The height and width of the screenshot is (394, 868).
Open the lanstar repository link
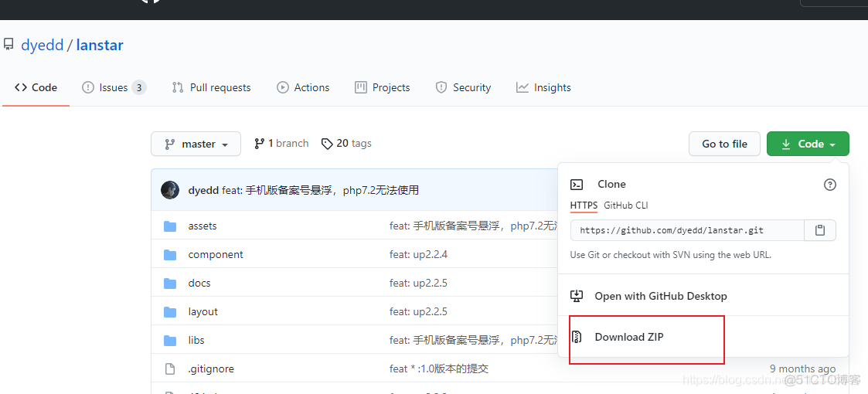point(100,45)
